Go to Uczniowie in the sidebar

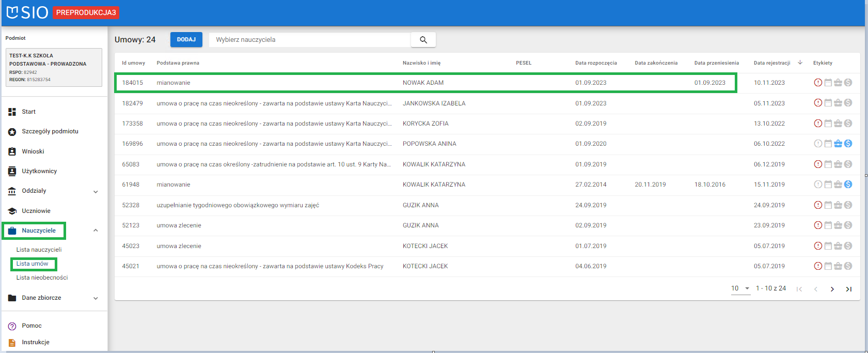[36, 211]
